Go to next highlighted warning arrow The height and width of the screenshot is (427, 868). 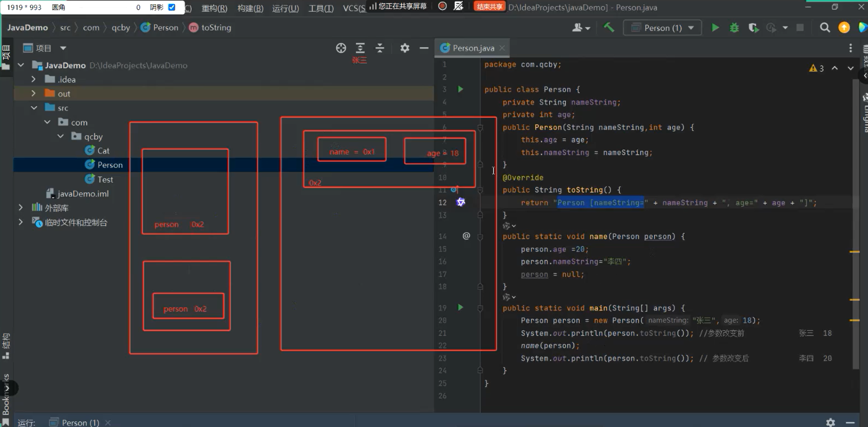click(851, 68)
